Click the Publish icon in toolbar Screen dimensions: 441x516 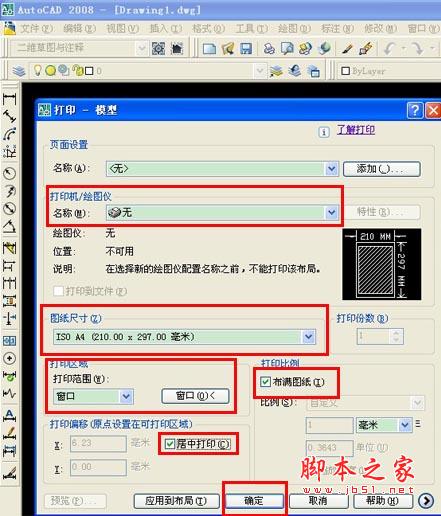click(x=305, y=49)
